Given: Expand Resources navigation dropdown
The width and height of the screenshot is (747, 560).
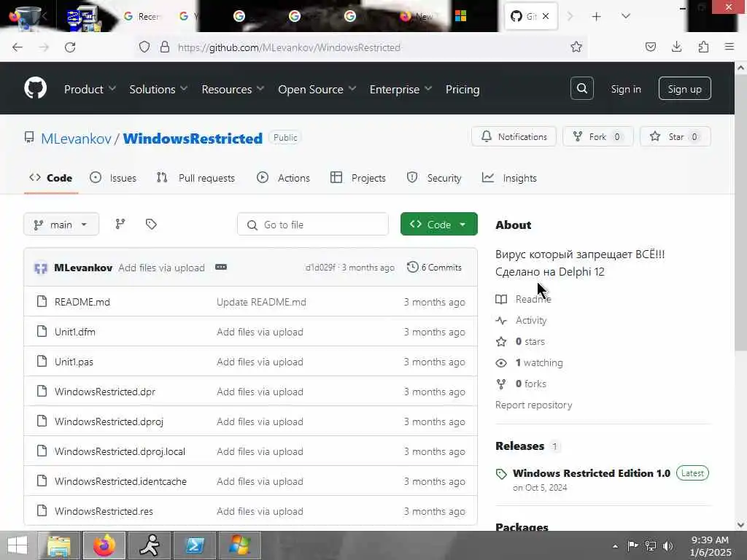Looking at the screenshot, I should pyautogui.click(x=233, y=89).
